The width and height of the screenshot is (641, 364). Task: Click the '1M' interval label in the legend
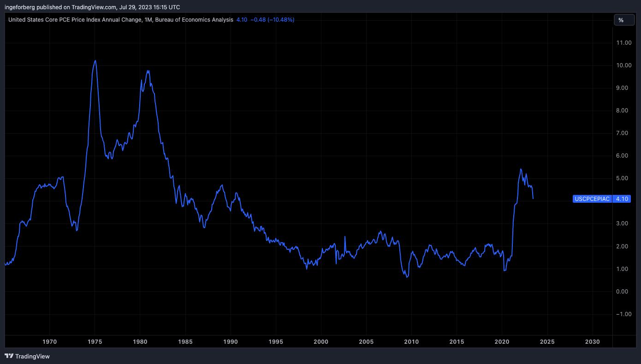click(x=148, y=20)
